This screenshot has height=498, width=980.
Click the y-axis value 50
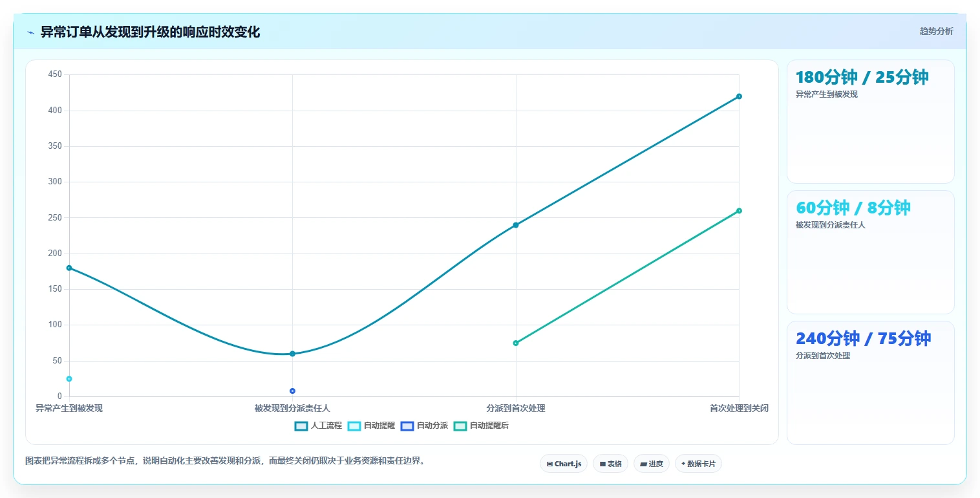point(57,361)
